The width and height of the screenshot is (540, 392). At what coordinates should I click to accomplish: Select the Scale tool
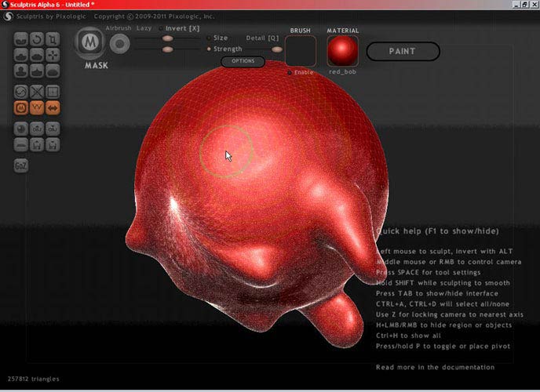coord(53,38)
